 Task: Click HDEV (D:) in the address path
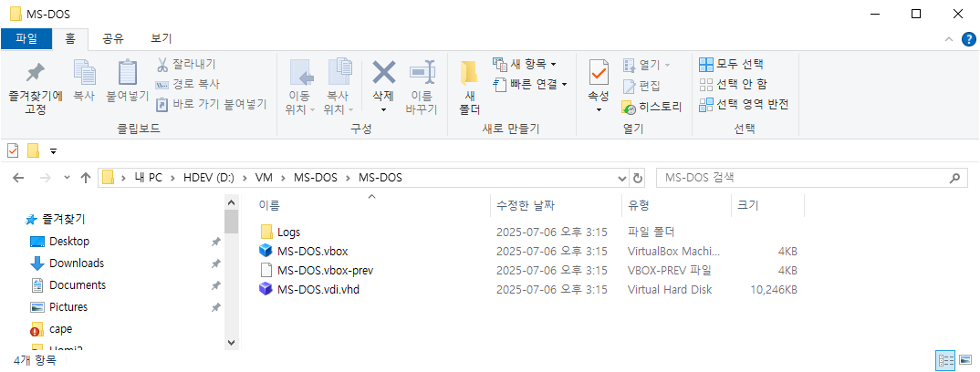click(x=208, y=178)
